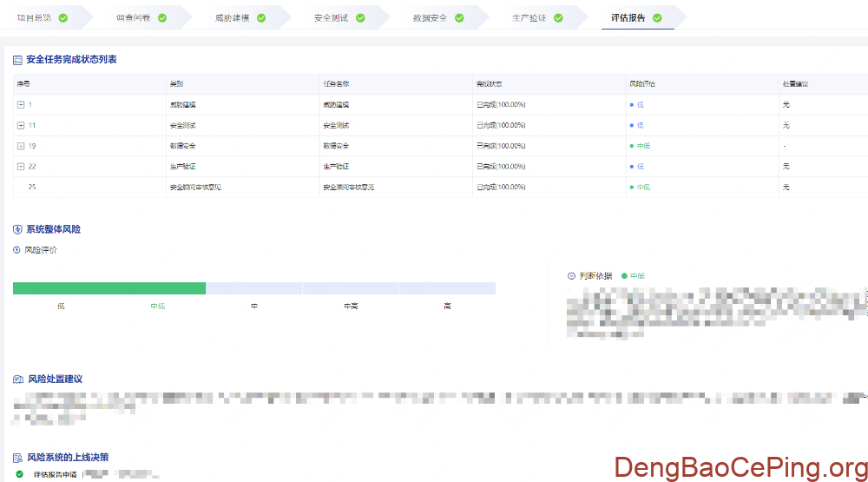Click 安全顾问审核意见 in the 类别 column
This screenshot has width=868, height=482.
coord(195,188)
